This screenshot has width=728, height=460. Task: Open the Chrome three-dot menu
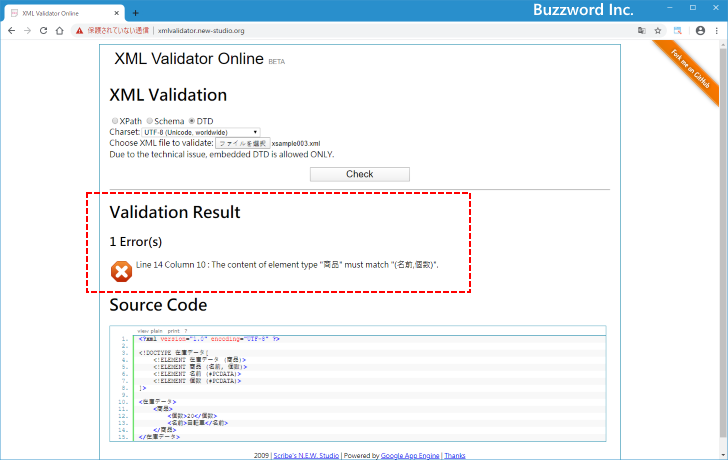[x=716, y=31]
